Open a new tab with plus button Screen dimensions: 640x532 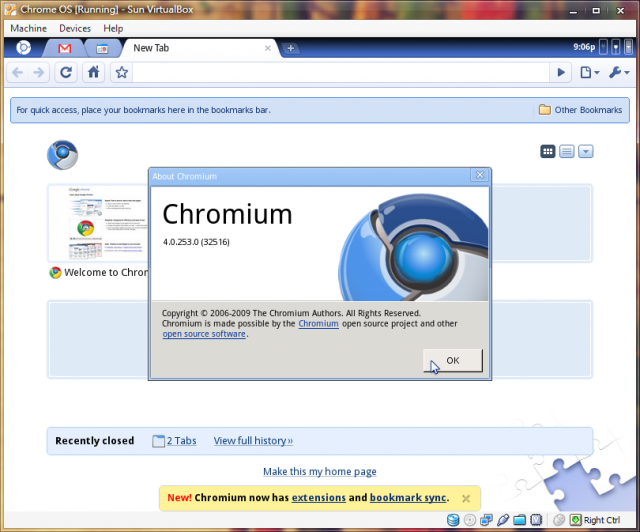291,48
